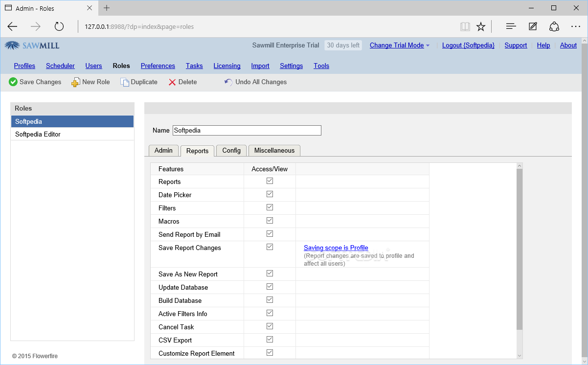Open the Help link
This screenshot has height=365, width=588.
pos(543,46)
